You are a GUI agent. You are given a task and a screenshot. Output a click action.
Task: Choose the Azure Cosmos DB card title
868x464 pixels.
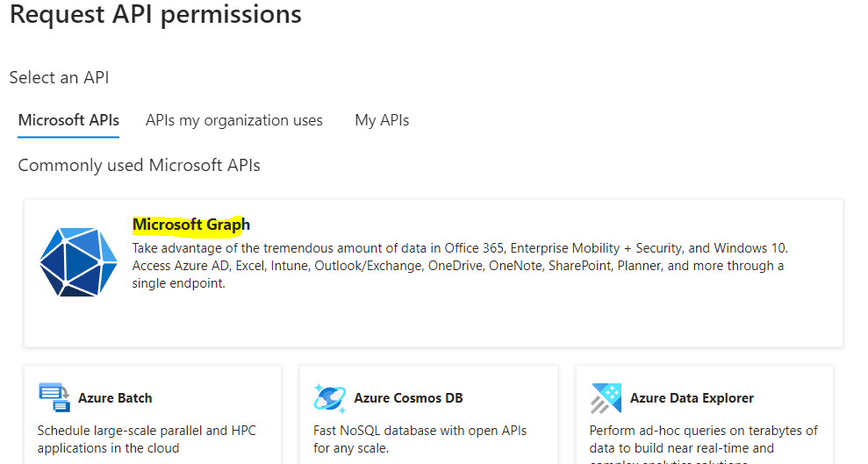408,398
